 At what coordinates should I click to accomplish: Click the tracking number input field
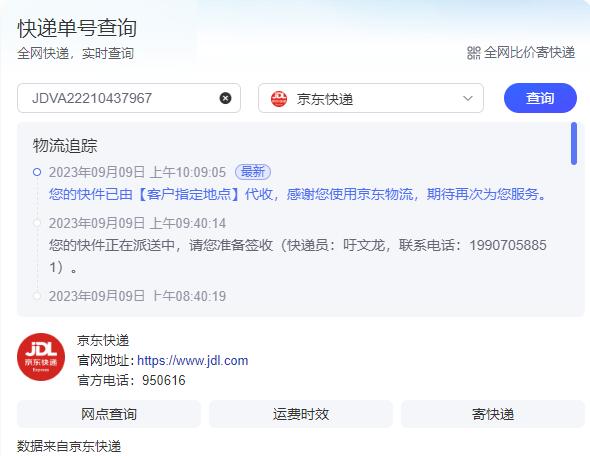(129, 98)
